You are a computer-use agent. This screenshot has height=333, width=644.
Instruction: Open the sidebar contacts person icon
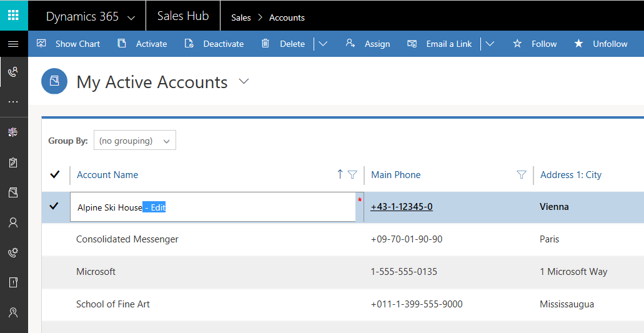coord(13,222)
